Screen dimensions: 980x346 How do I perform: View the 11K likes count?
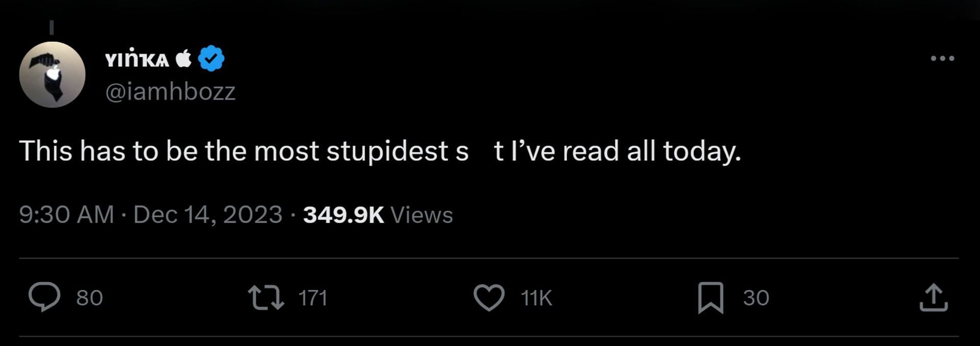coord(536,298)
